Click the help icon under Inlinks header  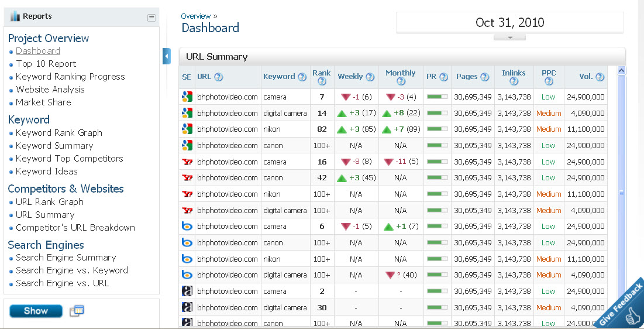tap(514, 81)
